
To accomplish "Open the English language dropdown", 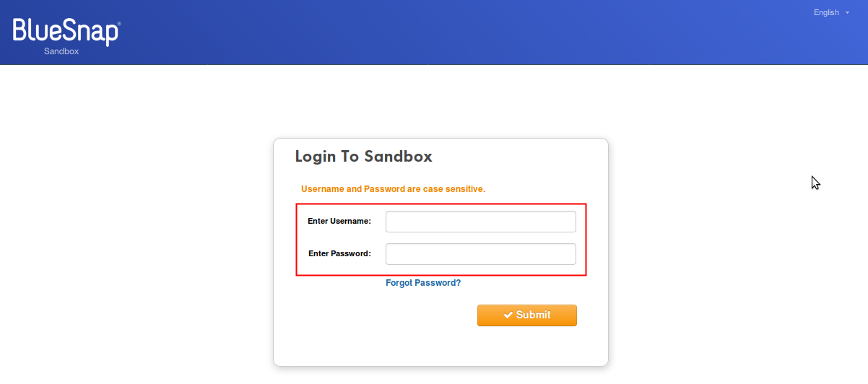I will coord(826,12).
